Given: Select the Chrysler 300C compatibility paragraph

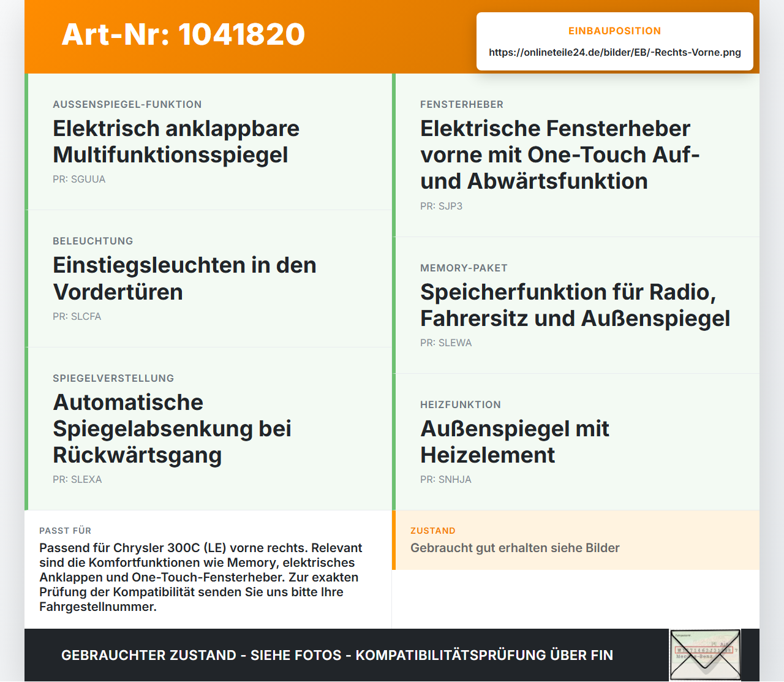Looking at the screenshot, I should [x=201, y=577].
